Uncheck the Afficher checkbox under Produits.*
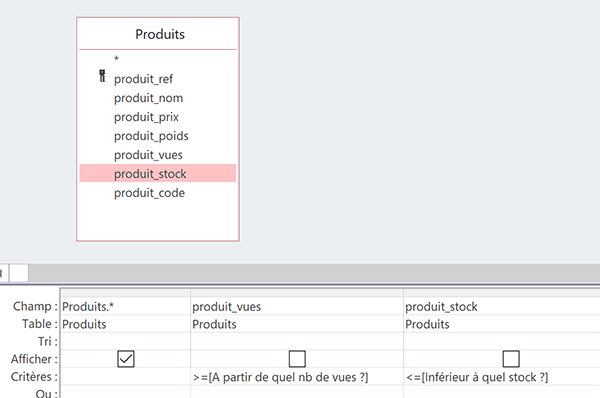The image size is (600, 398). [126, 359]
